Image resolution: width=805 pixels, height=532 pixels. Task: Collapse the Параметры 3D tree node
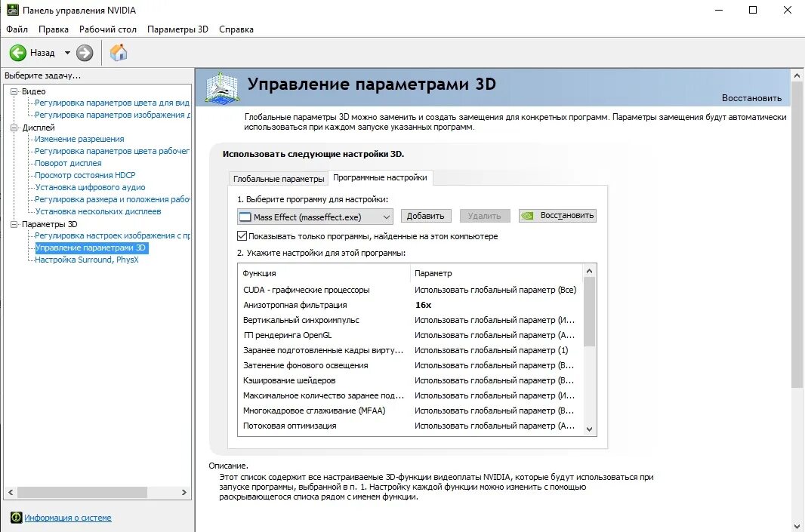(x=14, y=224)
